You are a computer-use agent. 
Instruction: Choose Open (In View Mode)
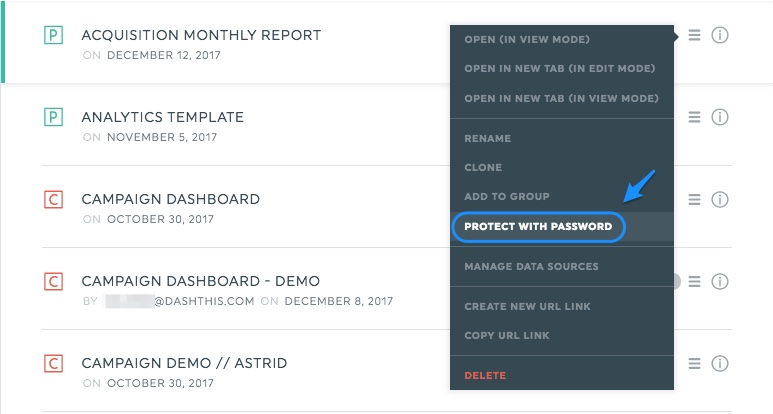(x=527, y=39)
